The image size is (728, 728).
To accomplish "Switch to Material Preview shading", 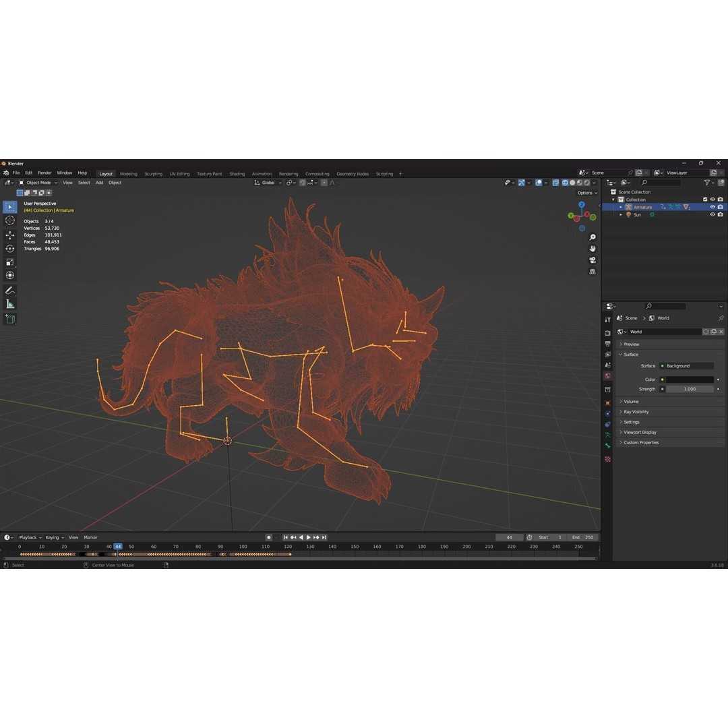I will pos(580,183).
